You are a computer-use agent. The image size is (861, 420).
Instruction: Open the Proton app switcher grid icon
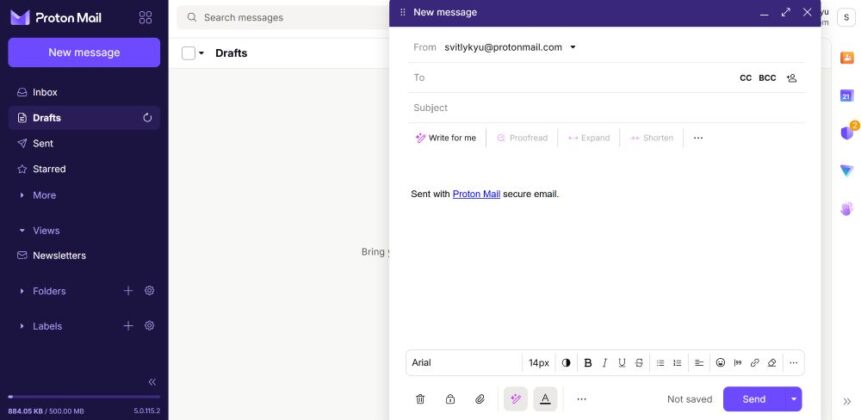[146, 18]
